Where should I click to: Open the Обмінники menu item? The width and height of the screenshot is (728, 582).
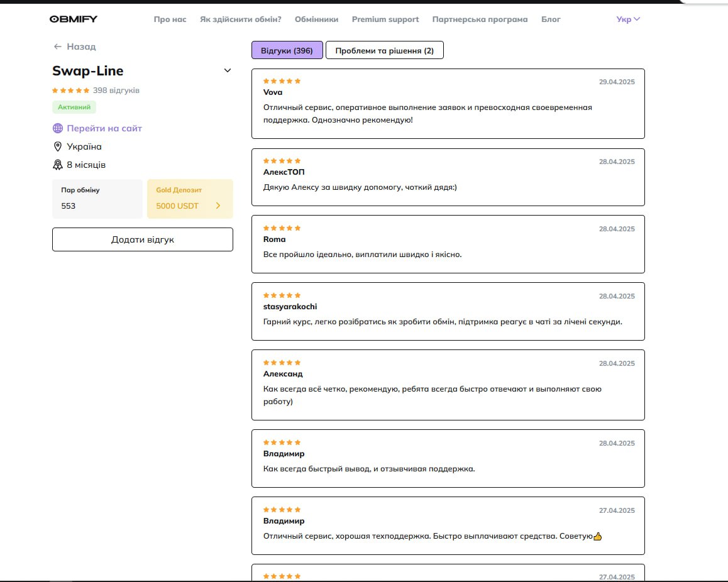[x=317, y=19]
